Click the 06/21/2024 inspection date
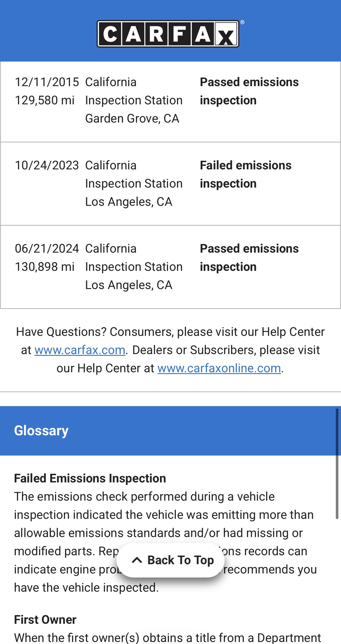Image resolution: width=341 pixels, height=644 pixels. coord(47,249)
